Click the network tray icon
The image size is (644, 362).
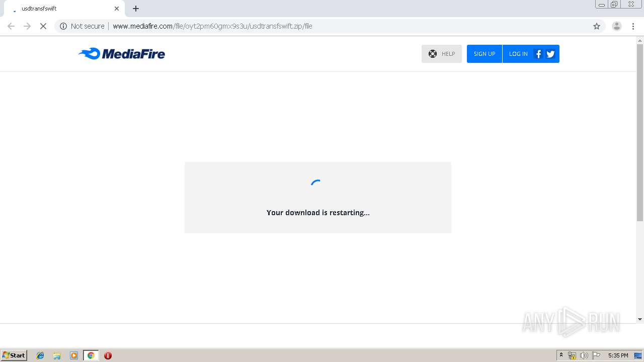coord(572,355)
